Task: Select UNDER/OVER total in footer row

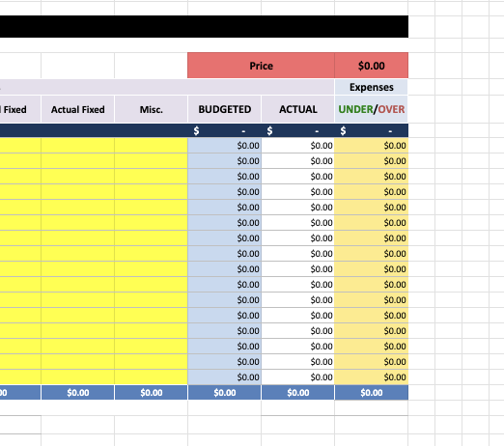Action: coord(372,393)
